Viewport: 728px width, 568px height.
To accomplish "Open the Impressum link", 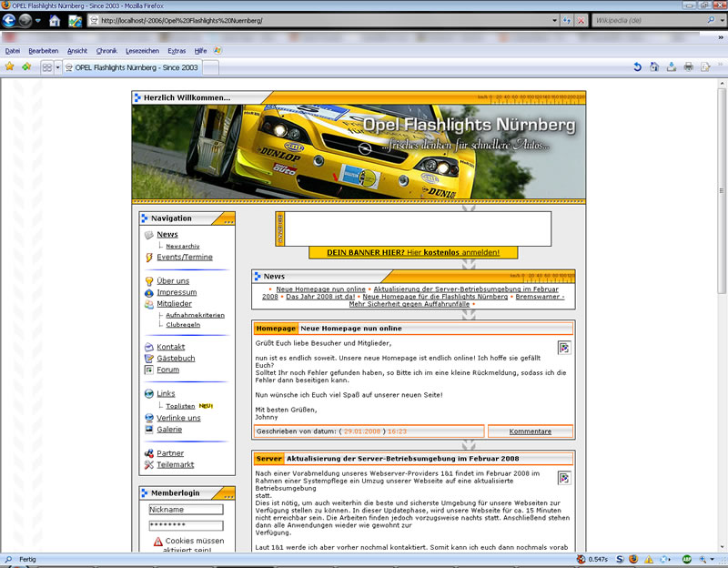I will [x=177, y=292].
